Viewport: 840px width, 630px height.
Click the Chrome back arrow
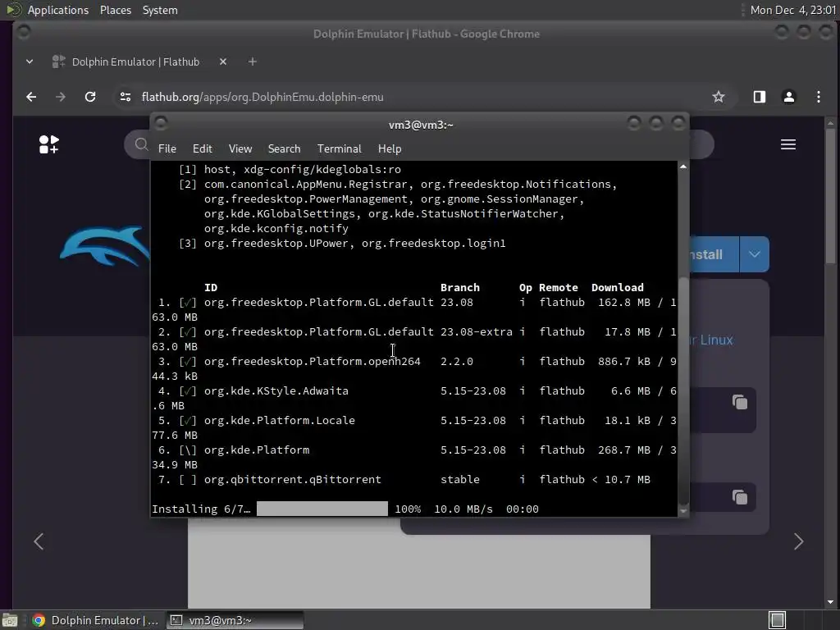coord(31,97)
